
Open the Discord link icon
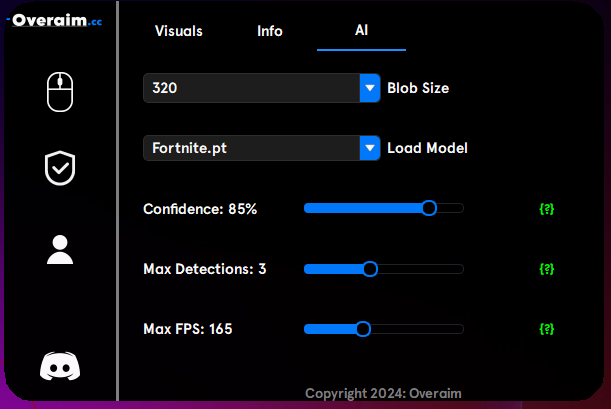click(x=60, y=366)
